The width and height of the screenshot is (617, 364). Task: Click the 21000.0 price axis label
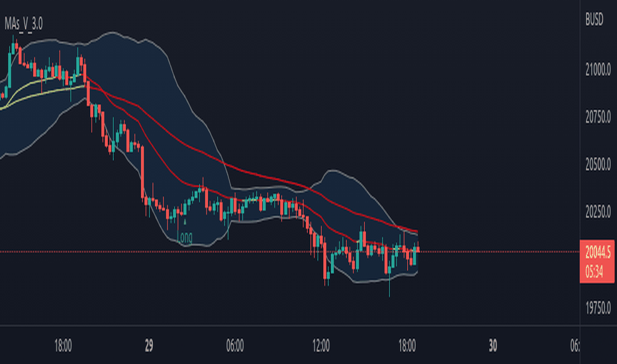pos(598,70)
